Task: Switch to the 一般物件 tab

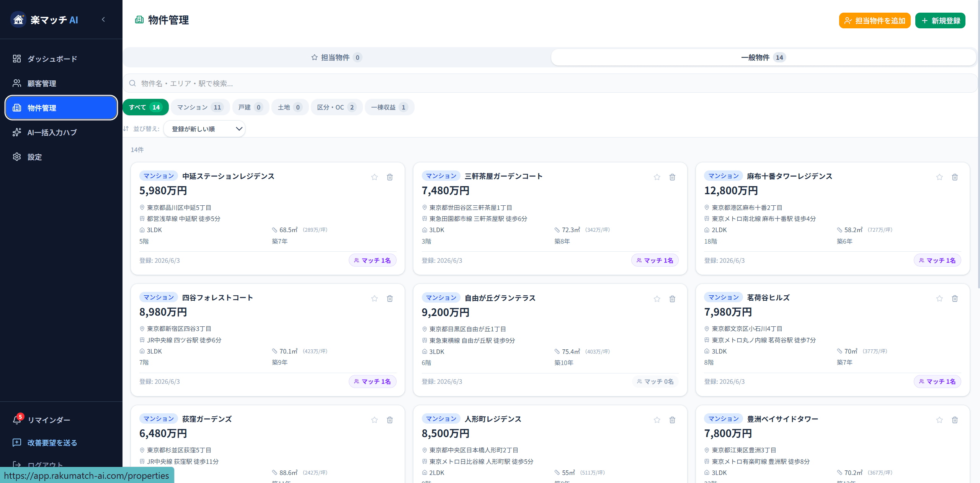Action: click(763, 57)
